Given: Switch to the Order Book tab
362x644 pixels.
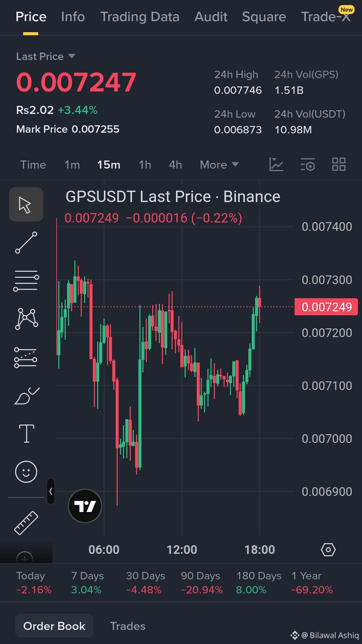Looking at the screenshot, I should click(x=54, y=626).
